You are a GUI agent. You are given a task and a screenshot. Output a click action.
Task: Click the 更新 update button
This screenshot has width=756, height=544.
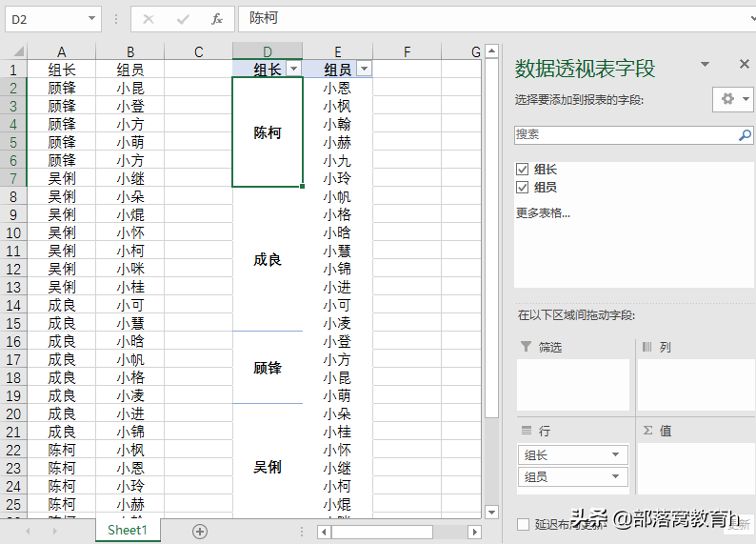[x=739, y=524]
